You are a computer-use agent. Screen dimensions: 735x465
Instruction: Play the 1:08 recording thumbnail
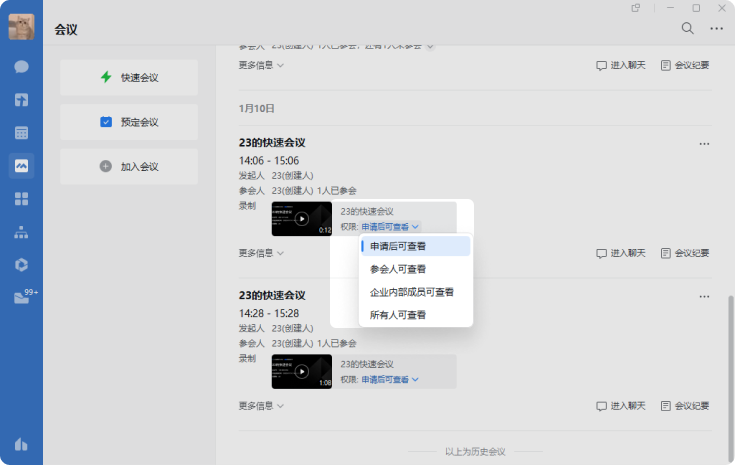pos(301,371)
